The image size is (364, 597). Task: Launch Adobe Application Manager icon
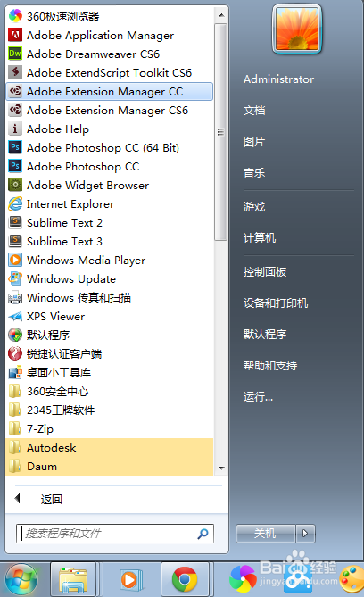click(15, 35)
